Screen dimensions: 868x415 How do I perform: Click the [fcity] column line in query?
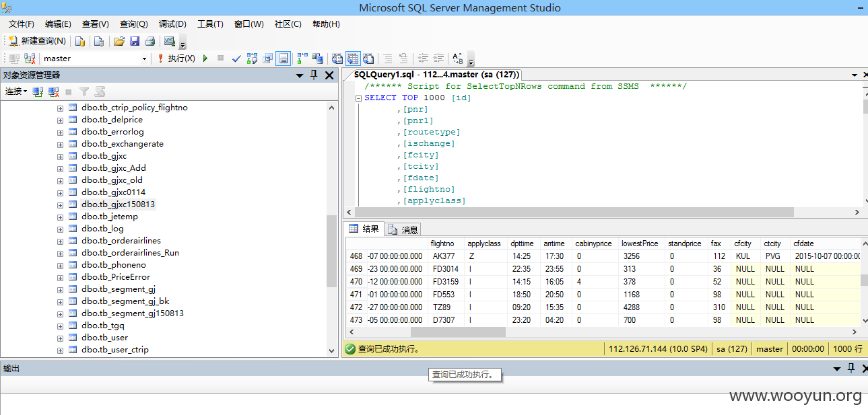click(421, 155)
